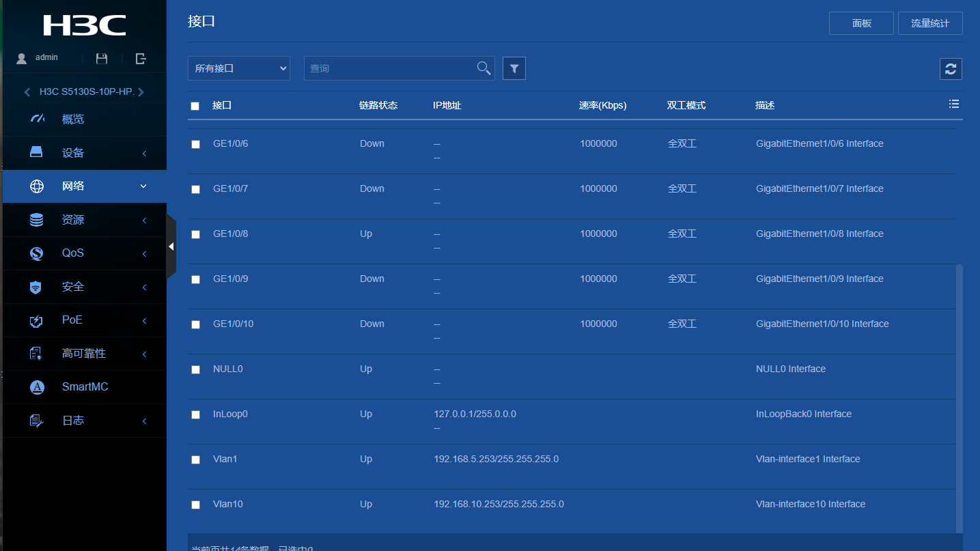This screenshot has height=551, width=980.
Task: Click the Vlan-interface1 Interface description
Action: [x=808, y=459]
